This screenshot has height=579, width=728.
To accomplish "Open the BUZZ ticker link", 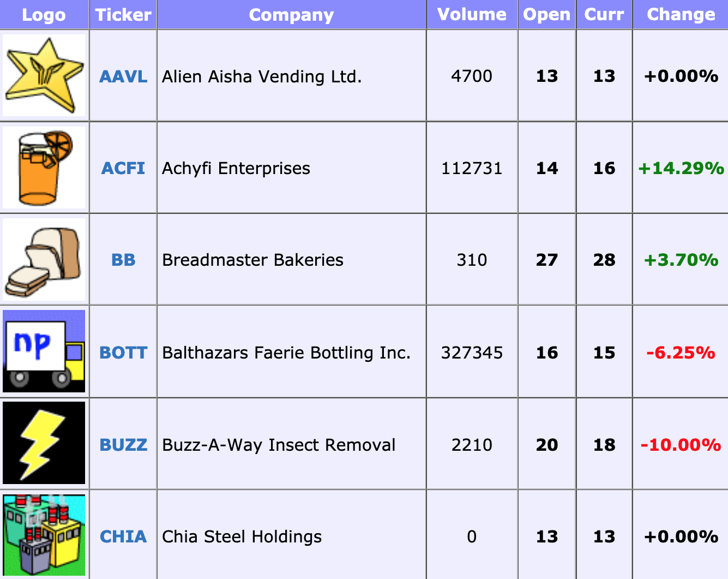I will tap(123, 445).
